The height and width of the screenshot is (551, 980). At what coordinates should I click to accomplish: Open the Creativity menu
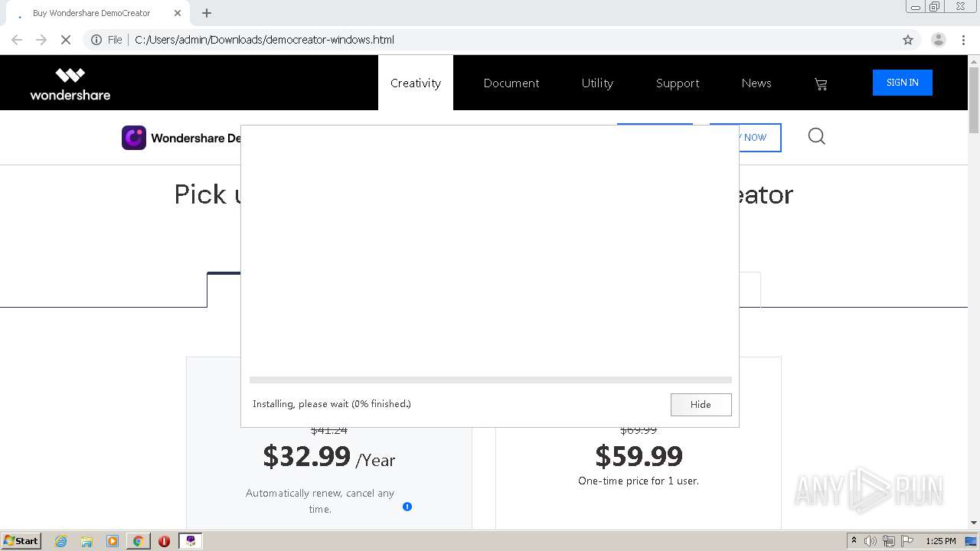[416, 83]
